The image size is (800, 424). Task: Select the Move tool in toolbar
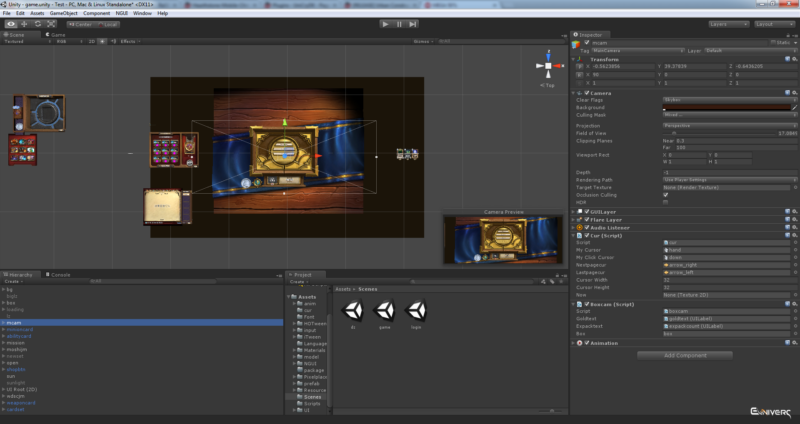point(24,24)
